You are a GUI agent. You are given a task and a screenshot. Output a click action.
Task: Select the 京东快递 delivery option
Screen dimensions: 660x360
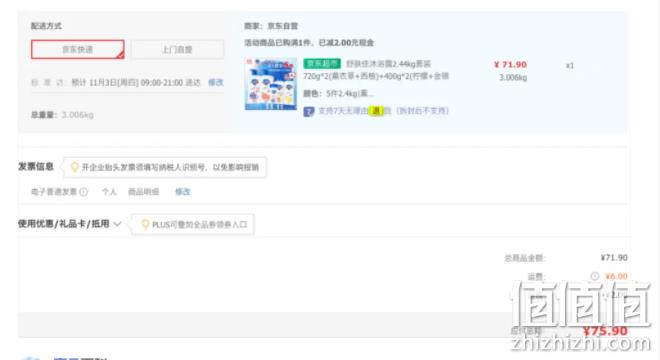point(77,50)
